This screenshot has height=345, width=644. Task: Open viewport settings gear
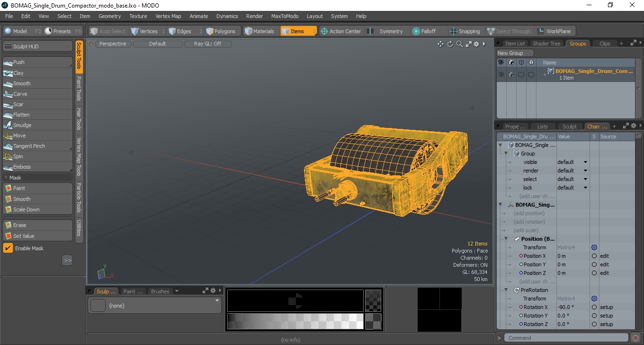pyautogui.click(x=476, y=44)
